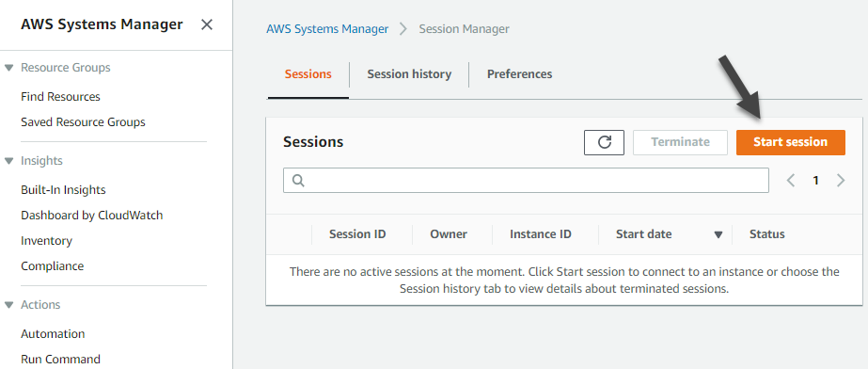Go to previous page arrow
868x369 pixels.
pyautogui.click(x=791, y=181)
